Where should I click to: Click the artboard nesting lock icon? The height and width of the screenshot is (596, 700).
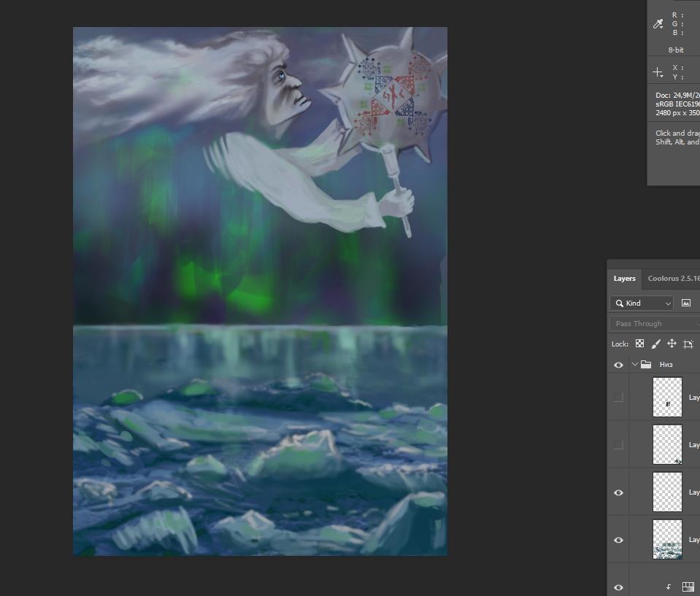688,344
